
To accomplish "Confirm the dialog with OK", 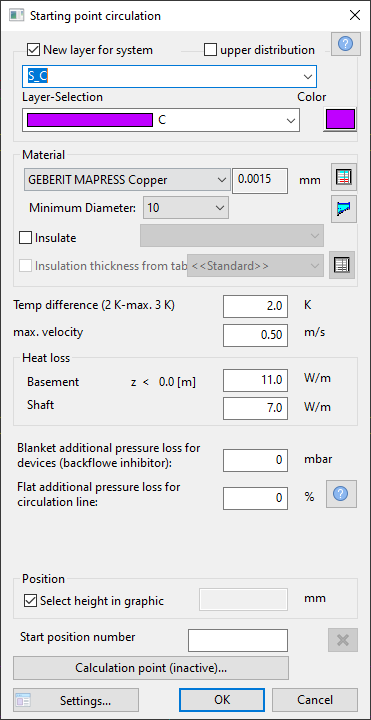I will [222, 700].
